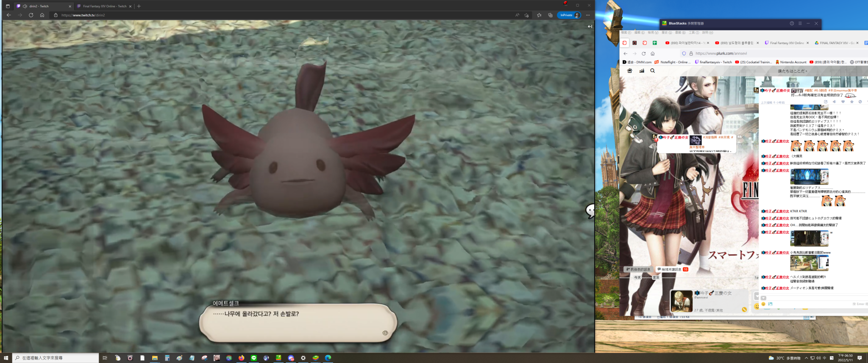Open finalfantasyxiv - Twitch bookmark
This screenshot has width=868, height=363.
tap(713, 62)
